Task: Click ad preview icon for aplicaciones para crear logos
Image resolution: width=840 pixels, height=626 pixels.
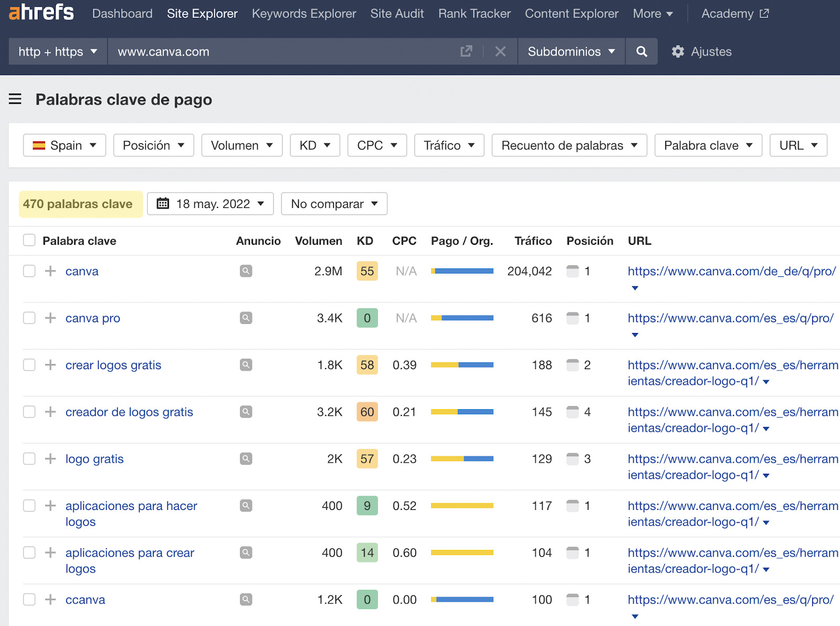Action: [x=246, y=552]
